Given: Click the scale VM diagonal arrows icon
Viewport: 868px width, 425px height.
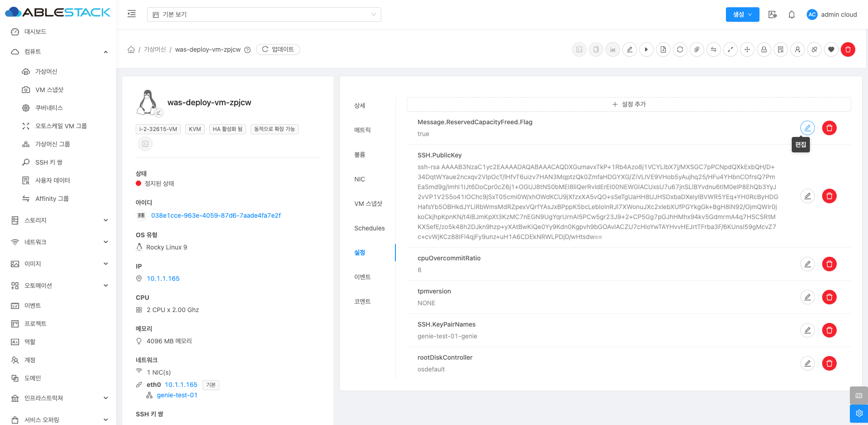Looking at the screenshot, I should [730, 49].
